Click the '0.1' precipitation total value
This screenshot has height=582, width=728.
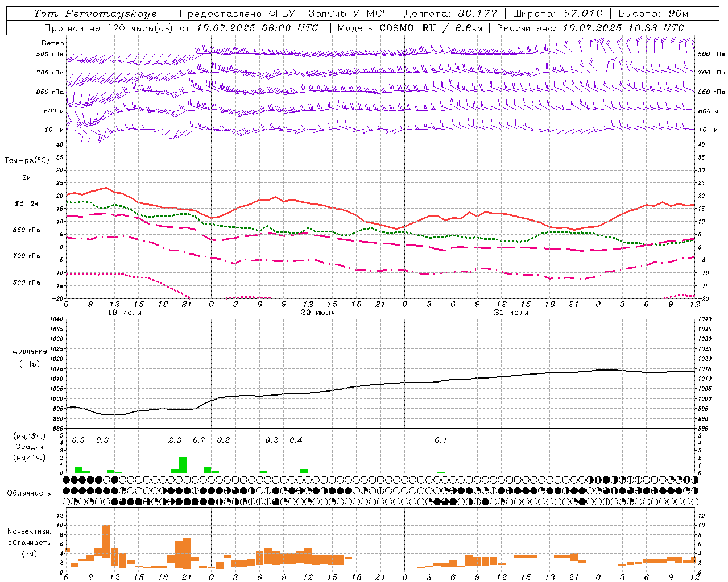[x=441, y=440]
